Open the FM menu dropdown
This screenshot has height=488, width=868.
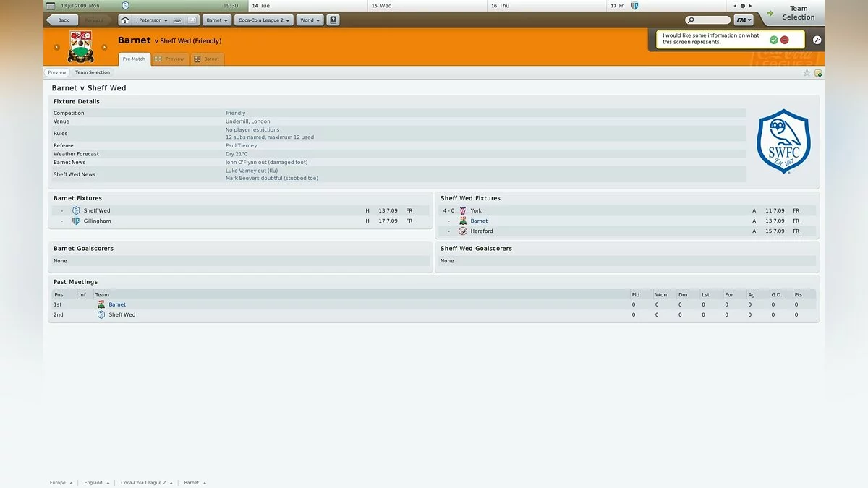tap(743, 20)
